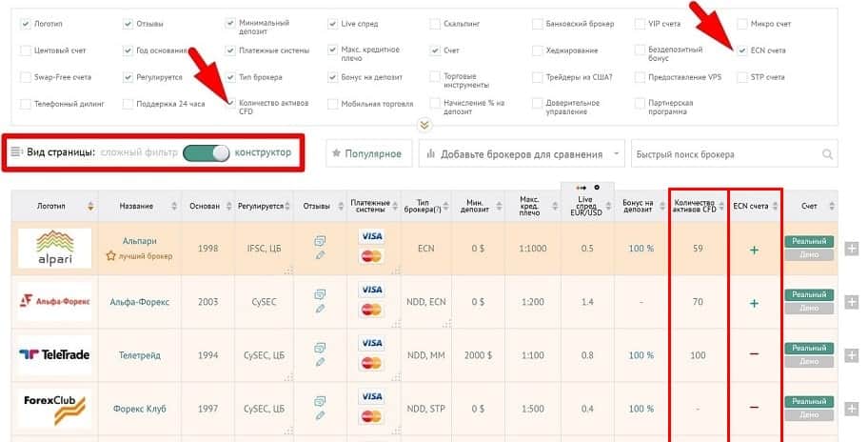Click Mastercard icon in Форекс Клуб row
Viewport: 868px width, 442px height.
click(x=372, y=416)
